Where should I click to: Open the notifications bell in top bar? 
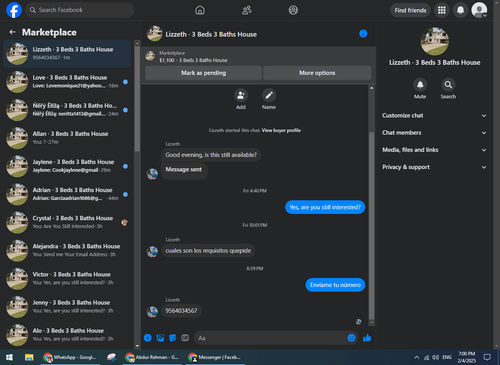460,10
